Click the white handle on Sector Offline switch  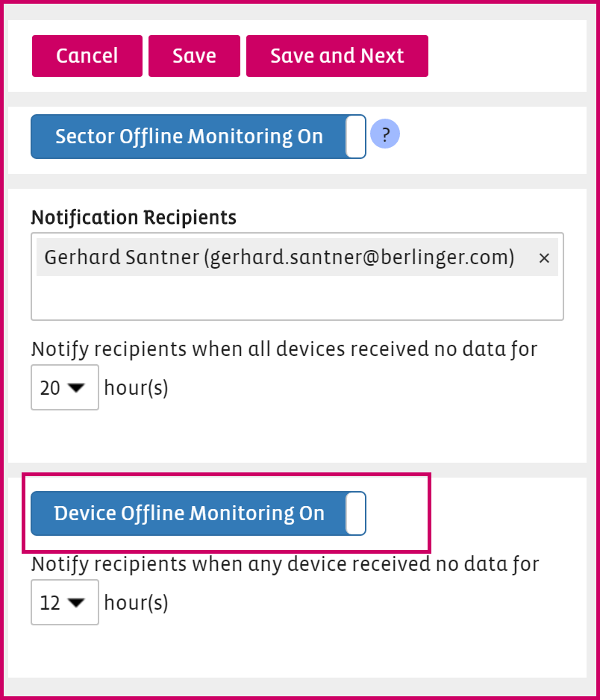click(356, 137)
